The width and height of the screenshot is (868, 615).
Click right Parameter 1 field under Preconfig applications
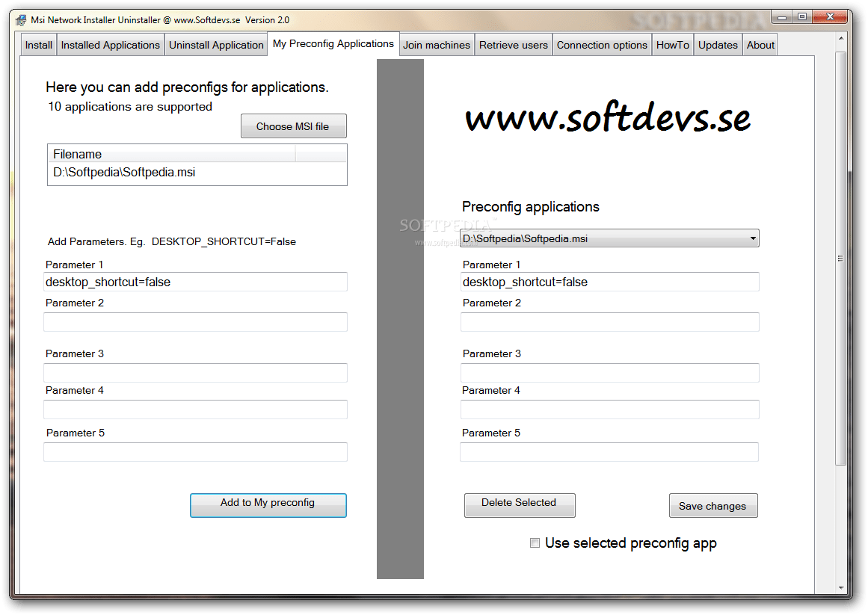[609, 282]
